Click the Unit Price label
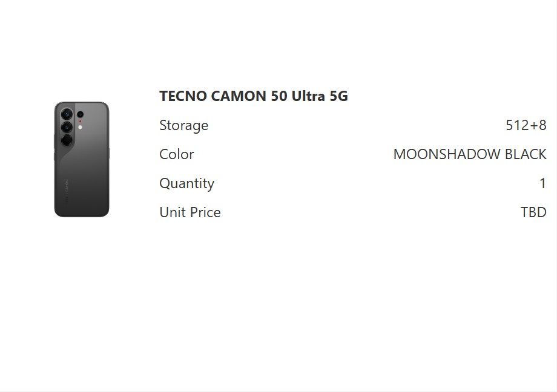 (190, 212)
